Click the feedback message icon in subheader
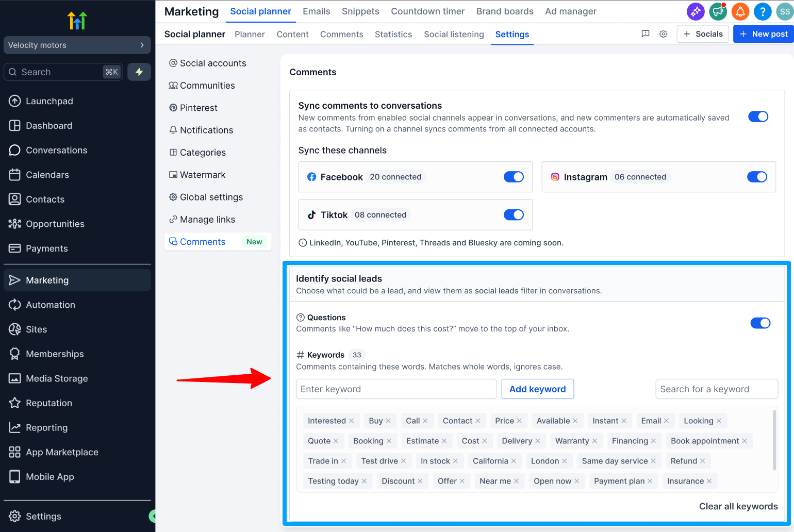This screenshot has height=532, width=794. click(x=645, y=34)
